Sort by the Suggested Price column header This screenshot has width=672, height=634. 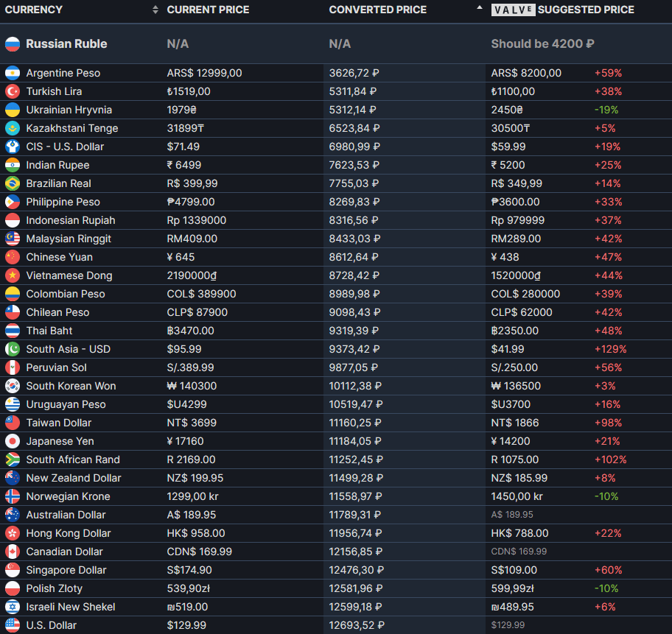(586, 10)
